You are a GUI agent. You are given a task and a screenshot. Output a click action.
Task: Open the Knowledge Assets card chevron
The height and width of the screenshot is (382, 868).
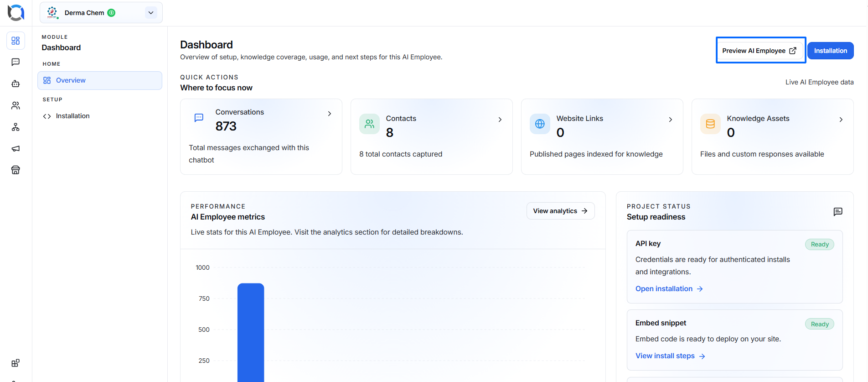841,120
